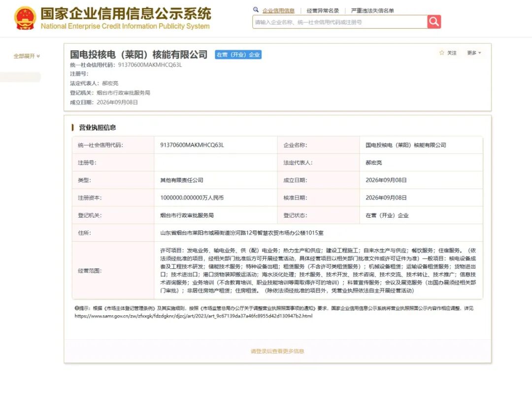Expand all sections via 全部展开
This screenshot has height=393, width=532.
pyautogui.click(x=27, y=56)
